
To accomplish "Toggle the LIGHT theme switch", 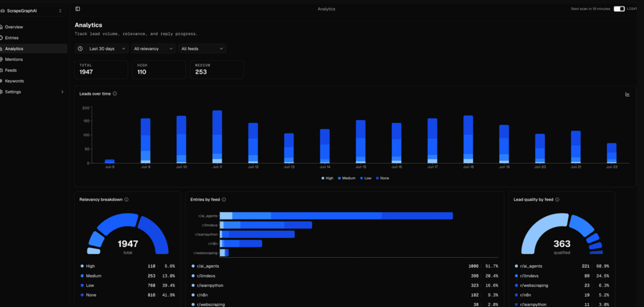I will pos(619,9).
